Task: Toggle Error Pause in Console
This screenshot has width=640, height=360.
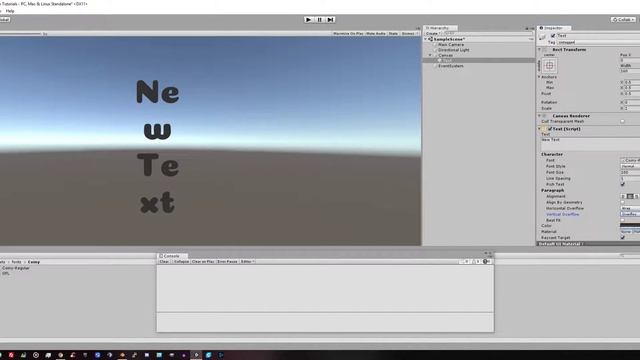Action: pyautogui.click(x=227, y=261)
